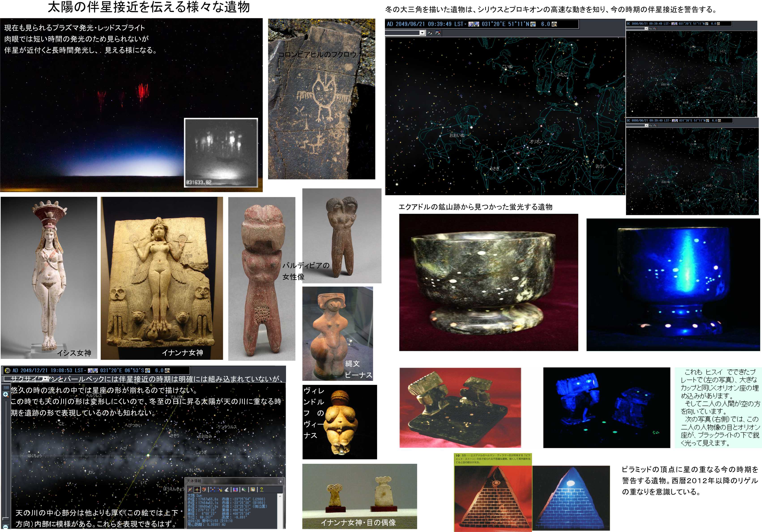Toggle the highlighted center-target icon in 天体情報
The image size is (762, 532).
197,490
